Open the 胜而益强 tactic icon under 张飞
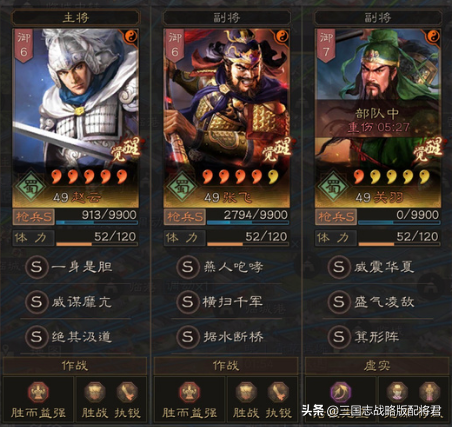 (x=189, y=392)
